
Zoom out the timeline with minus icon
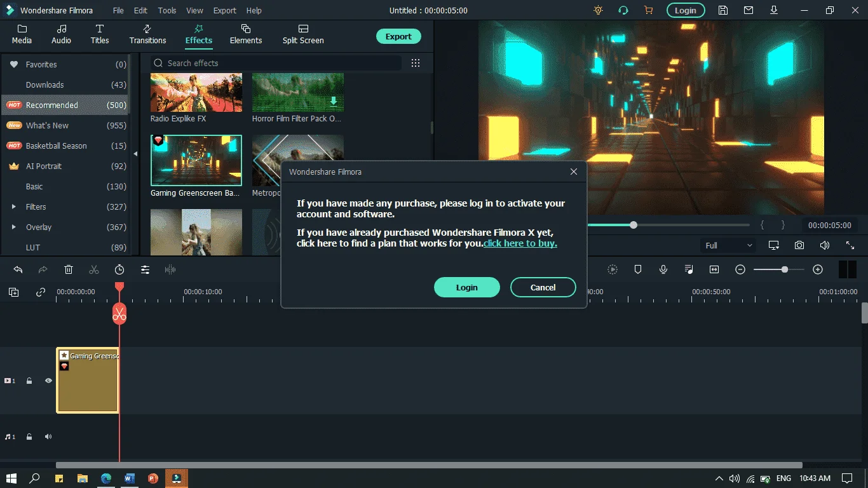click(740, 269)
